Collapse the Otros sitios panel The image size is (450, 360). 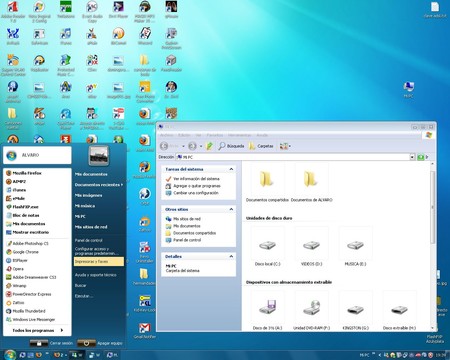click(x=231, y=209)
